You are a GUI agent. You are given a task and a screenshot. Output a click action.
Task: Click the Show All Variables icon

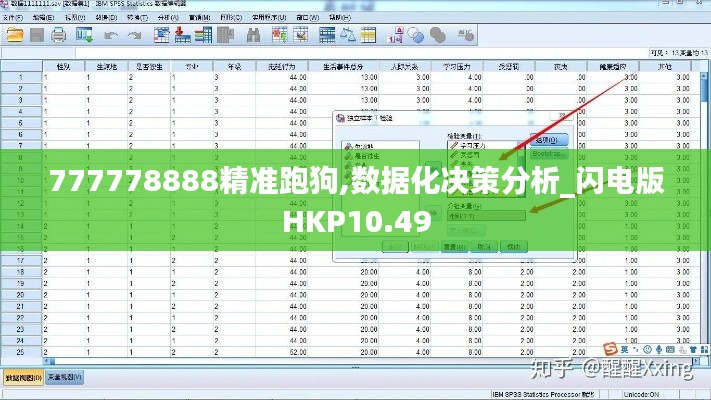pos(438,35)
